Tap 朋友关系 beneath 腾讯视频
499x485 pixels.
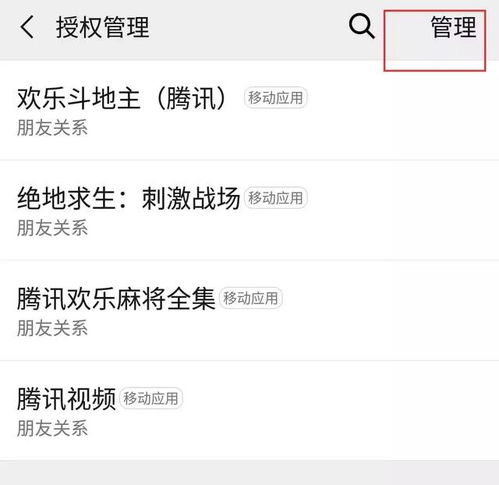[52, 428]
